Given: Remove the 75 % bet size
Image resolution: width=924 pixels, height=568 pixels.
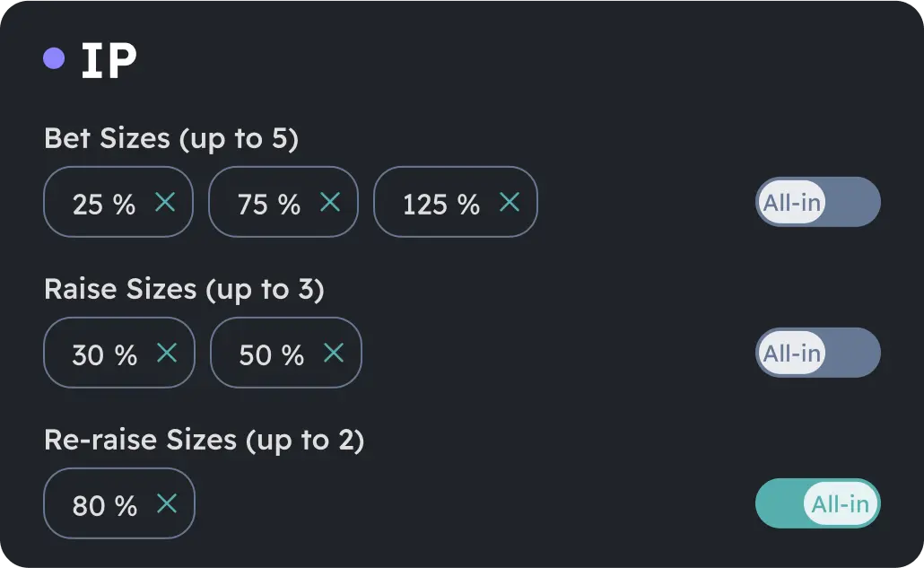Looking at the screenshot, I should [330, 204].
